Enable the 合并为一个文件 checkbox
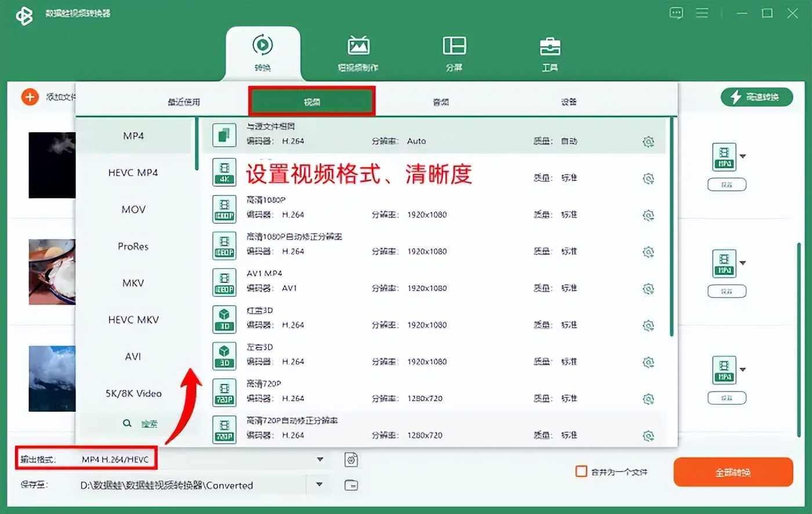The width and height of the screenshot is (812, 514). click(580, 472)
